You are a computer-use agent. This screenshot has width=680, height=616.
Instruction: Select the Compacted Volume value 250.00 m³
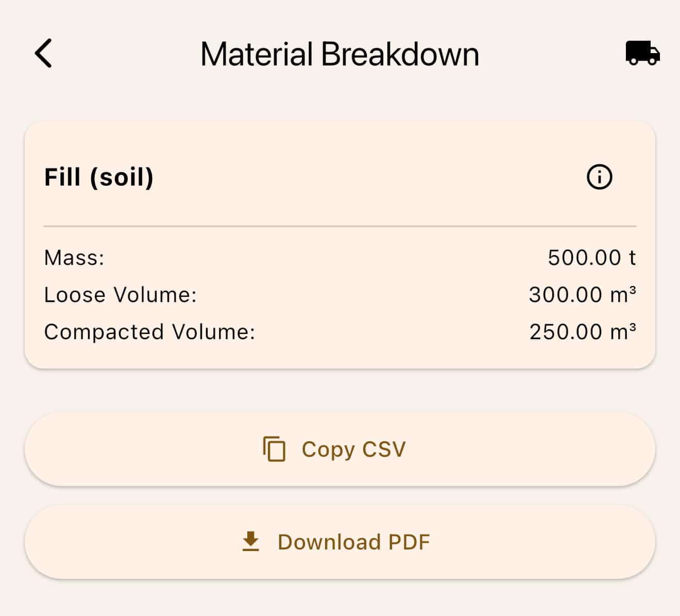[x=582, y=331]
